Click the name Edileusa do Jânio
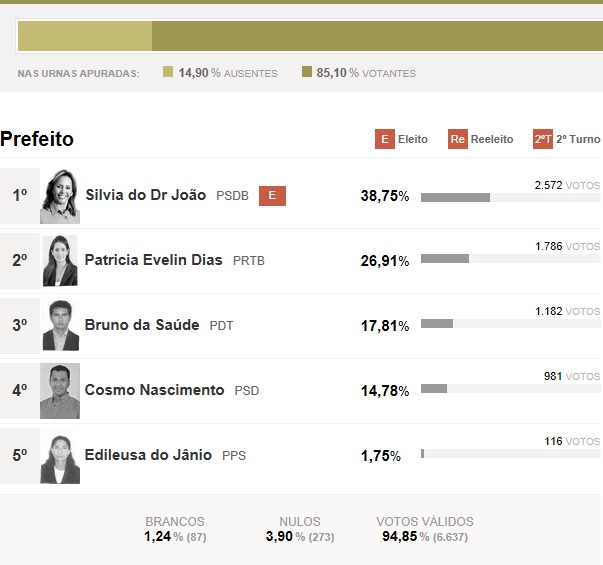 [148, 455]
